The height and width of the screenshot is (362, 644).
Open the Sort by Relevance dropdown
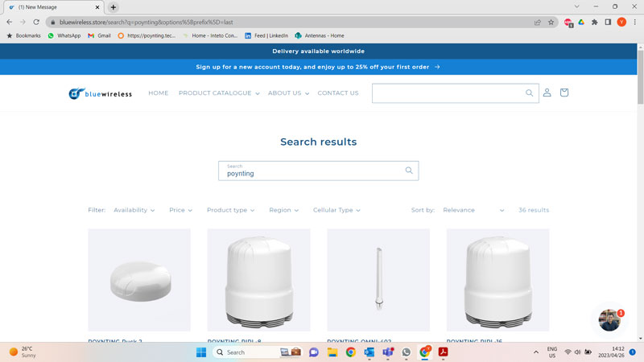click(x=473, y=210)
